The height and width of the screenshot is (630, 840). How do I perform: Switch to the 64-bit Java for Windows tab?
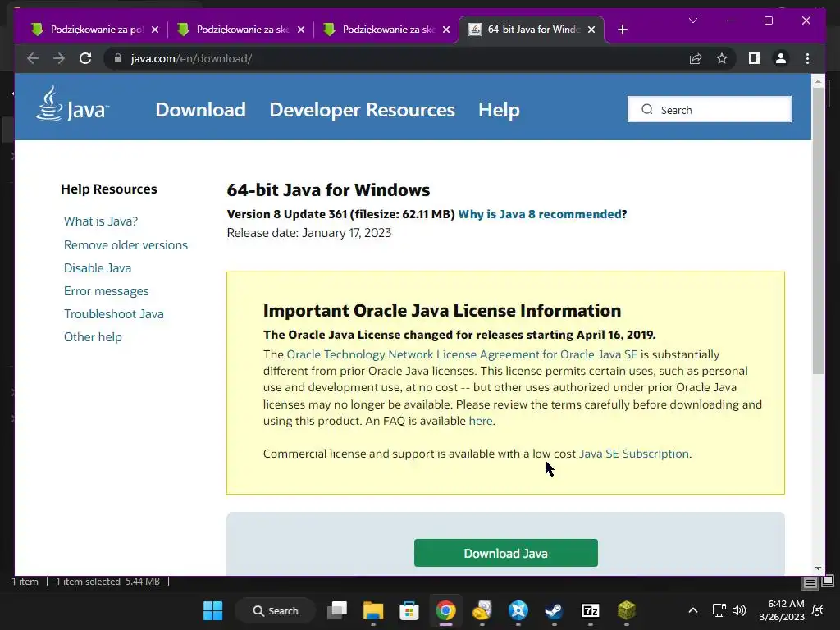(532, 30)
